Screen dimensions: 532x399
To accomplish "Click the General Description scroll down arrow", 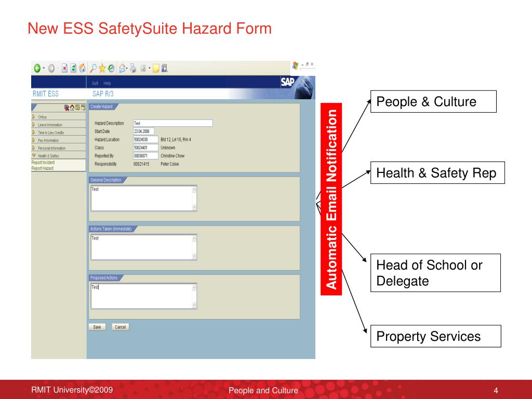I will (x=194, y=207).
